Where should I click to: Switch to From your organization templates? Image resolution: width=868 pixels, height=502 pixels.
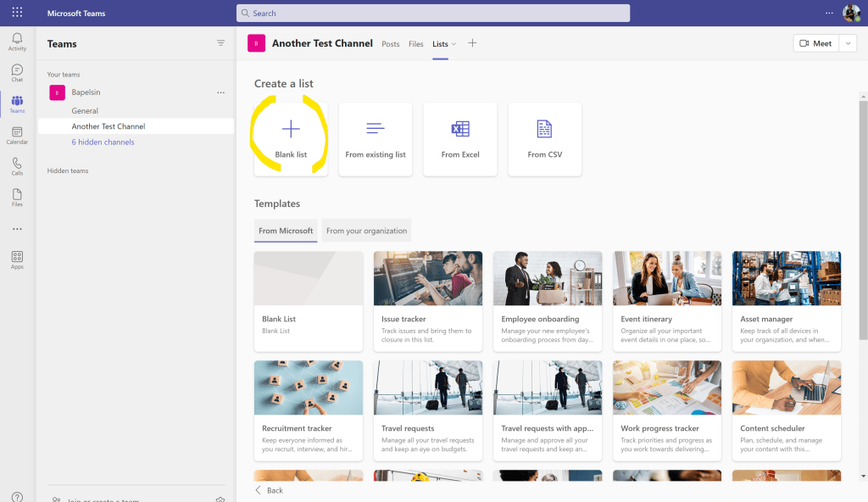point(366,231)
